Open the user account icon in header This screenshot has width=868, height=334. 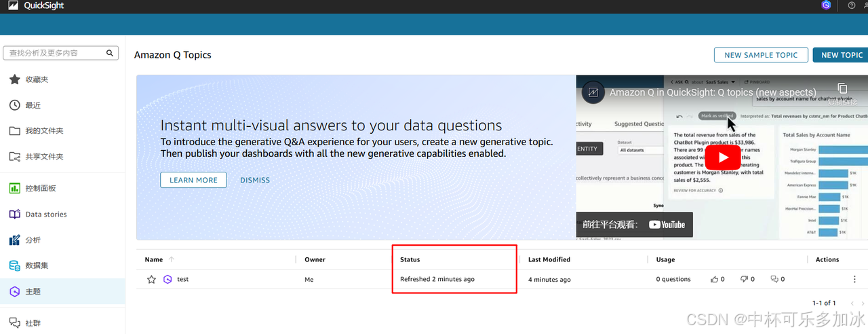click(x=865, y=5)
